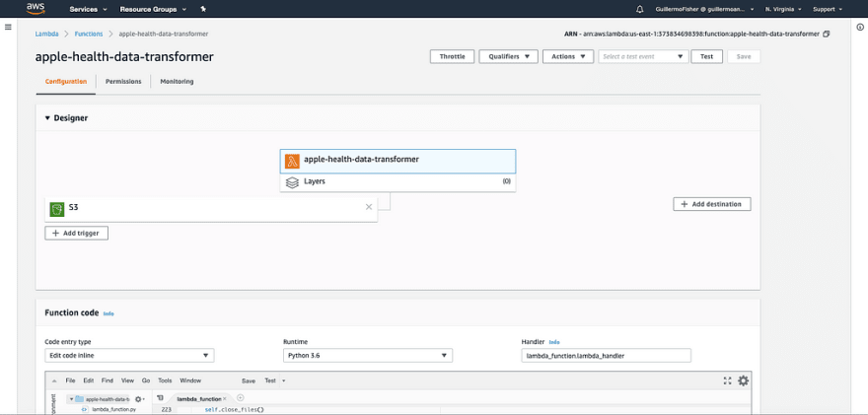Select the lambda_function editor tab
Viewport: 868px width, 415px height.
tap(198, 398)
